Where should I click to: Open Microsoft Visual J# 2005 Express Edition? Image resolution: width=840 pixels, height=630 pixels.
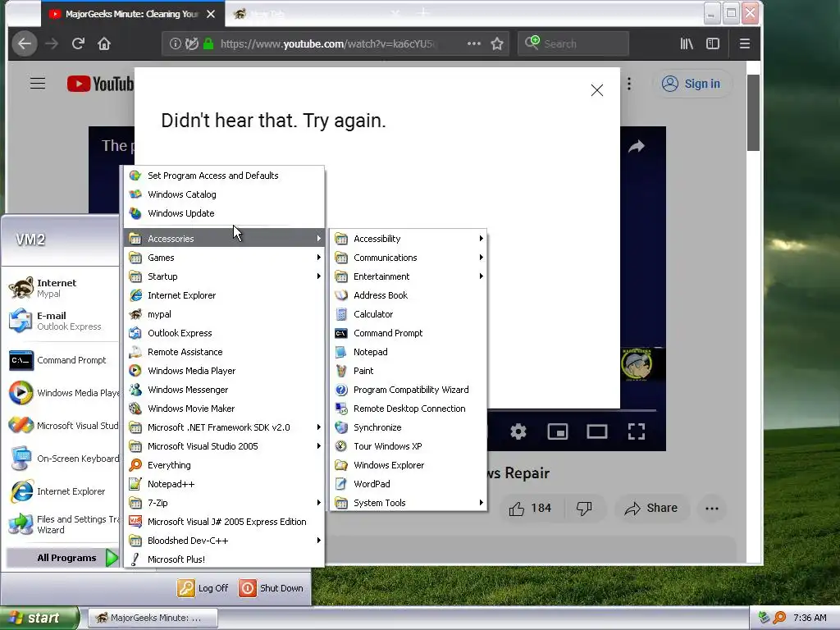tap(224, 522)
